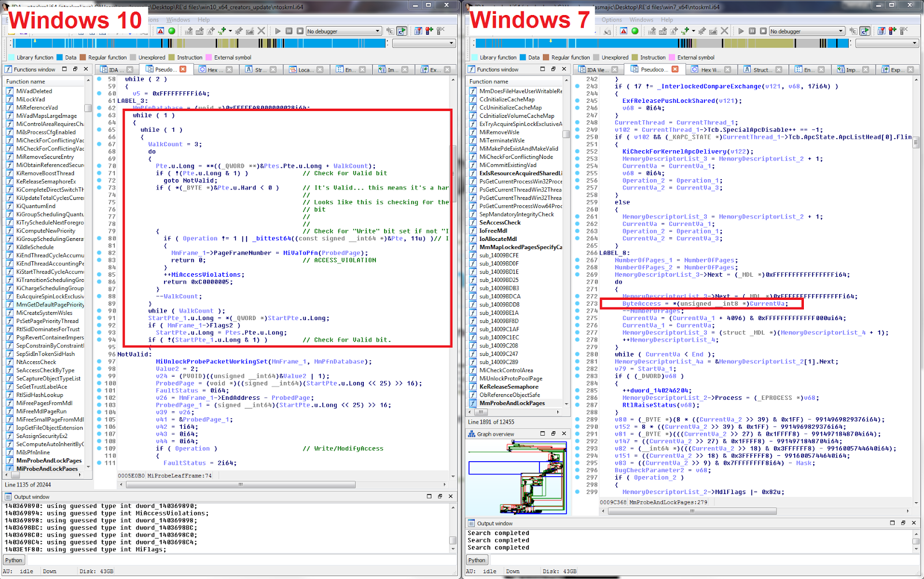Image resolution: width=924 pixels, height=579 pixels.
Task: Click the Windows 10 navigation band
Action: 198,43
